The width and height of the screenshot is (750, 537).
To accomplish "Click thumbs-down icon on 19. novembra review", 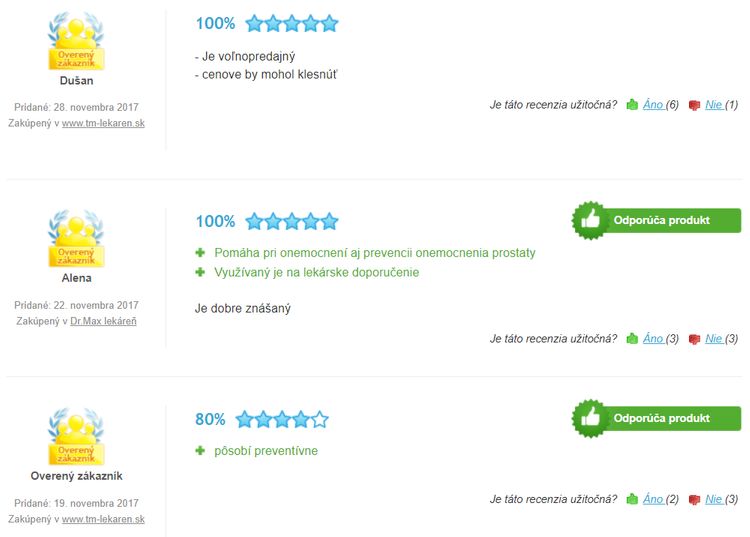I will click(694, 500).
